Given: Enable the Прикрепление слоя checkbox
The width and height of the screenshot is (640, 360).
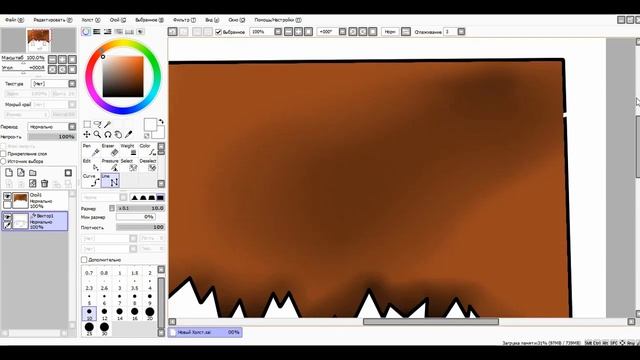Looking at the screenshot, I should [4, 153].
